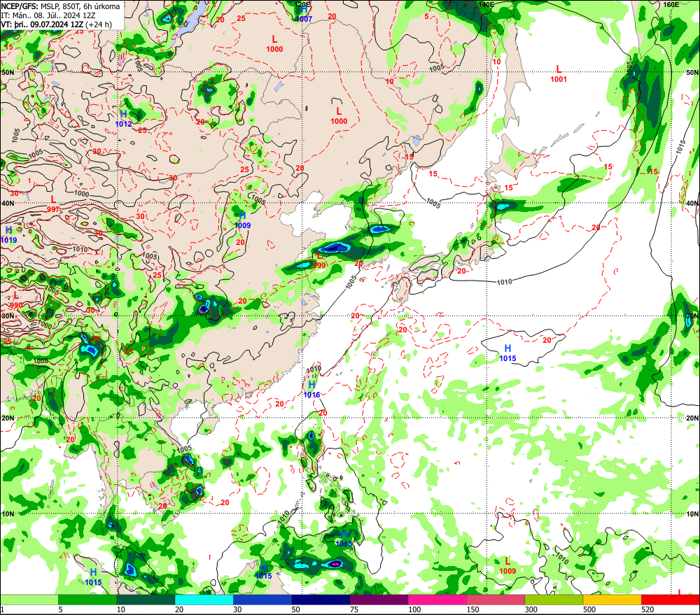This screenshot has height=615, width=700.
Task: Click the H 1016 high near Taiwan
Action: click(x=311, y=390)
